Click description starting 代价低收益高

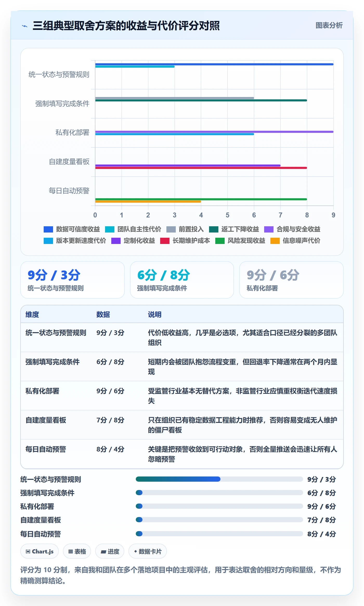(x=243, y=338)
